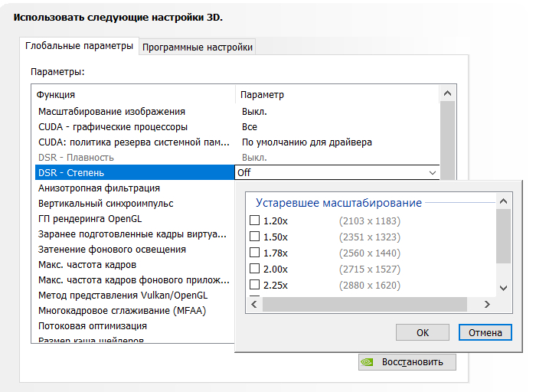Toggle the 1.78x (2560 x 1440) checkbox
The height and width of the screenshot is (392, 536).
(x=255, y=253)
